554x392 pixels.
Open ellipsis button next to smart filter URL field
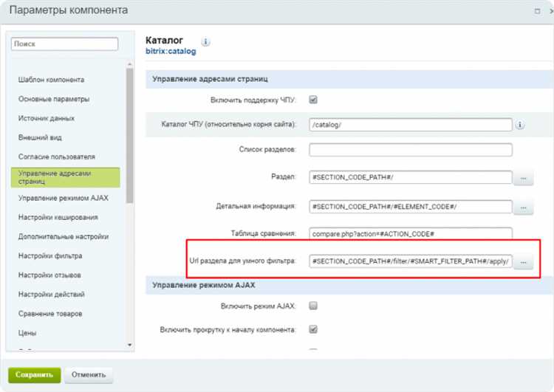tap(523, 262)
